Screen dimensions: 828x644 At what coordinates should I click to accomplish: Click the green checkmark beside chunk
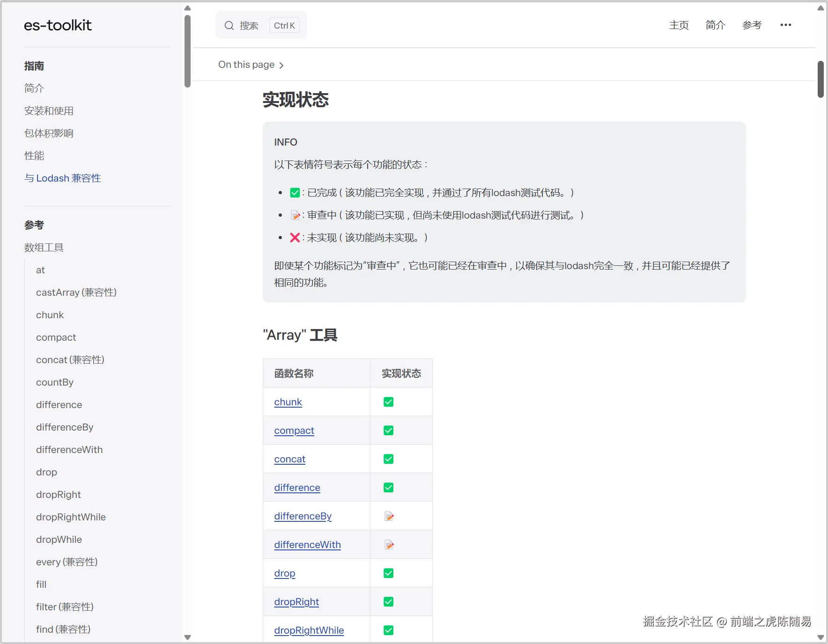pos(388,402)
